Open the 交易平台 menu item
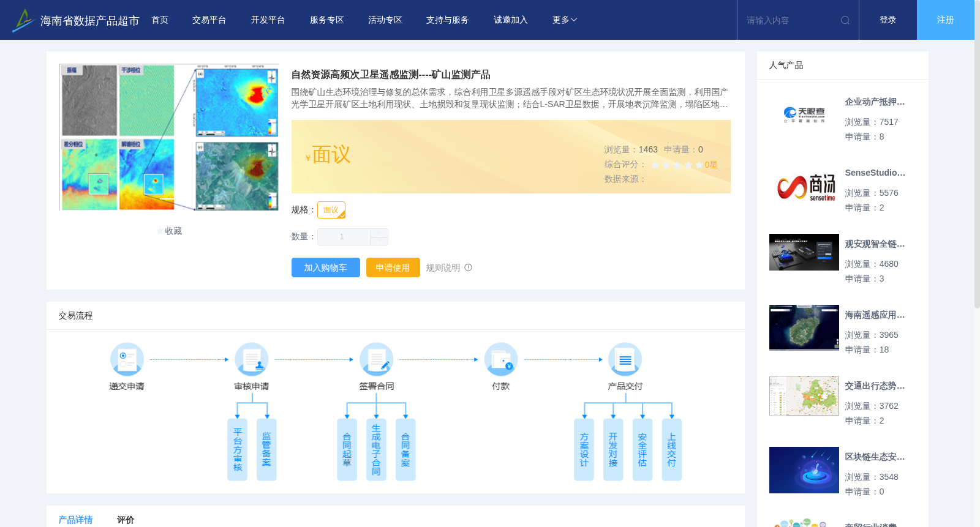This screenshot has width=980, height=527. tap(209, 20)
